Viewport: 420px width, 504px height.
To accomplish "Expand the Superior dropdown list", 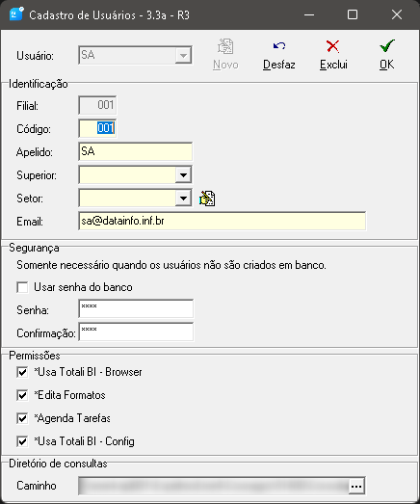I will pyautogui.click(x=183, y=175).
